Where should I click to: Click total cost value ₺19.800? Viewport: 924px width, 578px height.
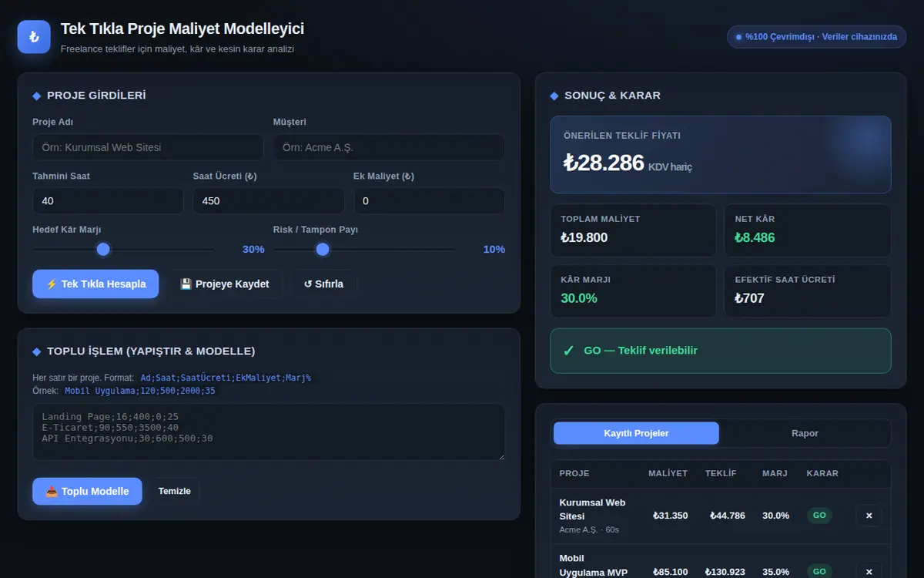tap(584, 237)
